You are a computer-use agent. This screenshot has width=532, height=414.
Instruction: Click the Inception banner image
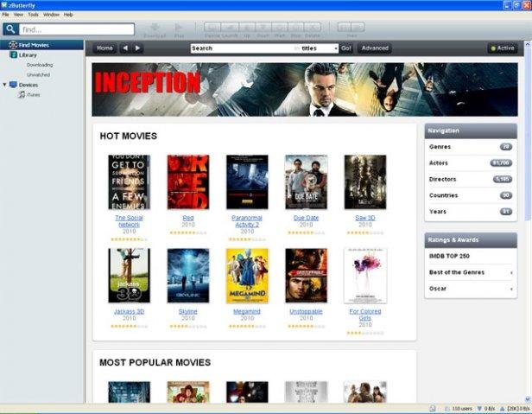tap(305, 90)
